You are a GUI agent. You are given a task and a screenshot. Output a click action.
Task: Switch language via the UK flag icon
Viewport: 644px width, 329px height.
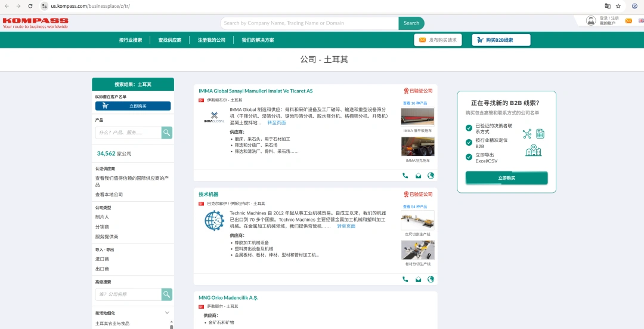641,20
